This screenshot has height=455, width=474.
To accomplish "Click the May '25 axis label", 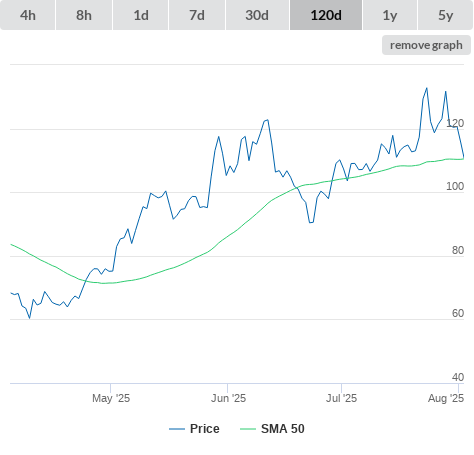I will (111, 398).
